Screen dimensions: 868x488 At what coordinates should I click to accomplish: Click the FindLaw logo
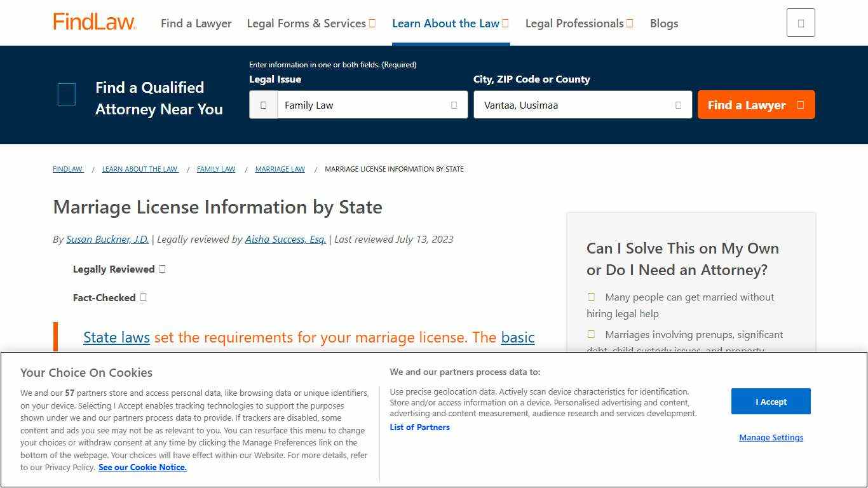coord(93,21)
